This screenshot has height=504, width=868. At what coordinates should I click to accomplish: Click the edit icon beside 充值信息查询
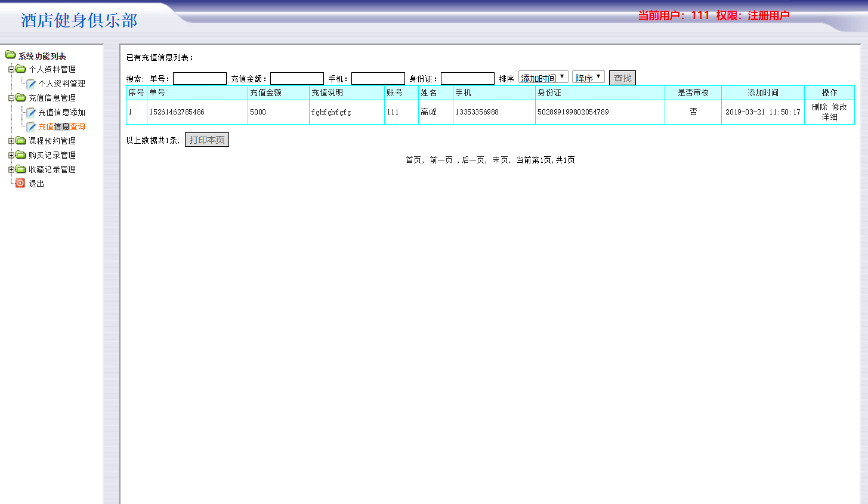[x=29, y=126]
